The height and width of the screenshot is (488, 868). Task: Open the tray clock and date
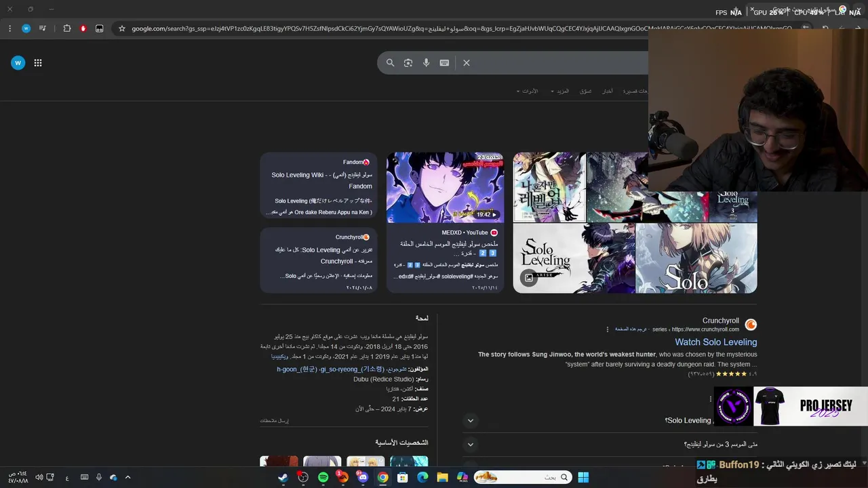coord(18,477)
